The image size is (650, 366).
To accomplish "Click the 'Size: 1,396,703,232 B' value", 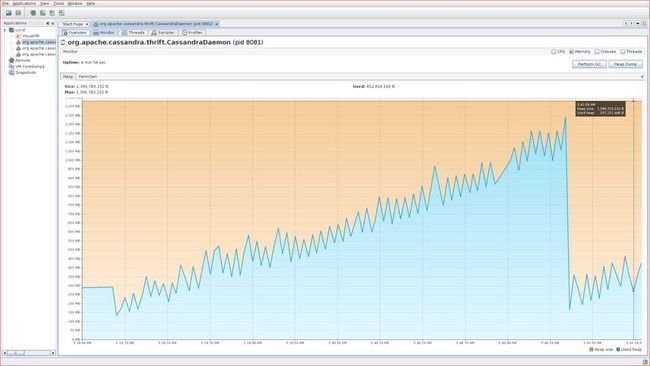I will [87, 87].
